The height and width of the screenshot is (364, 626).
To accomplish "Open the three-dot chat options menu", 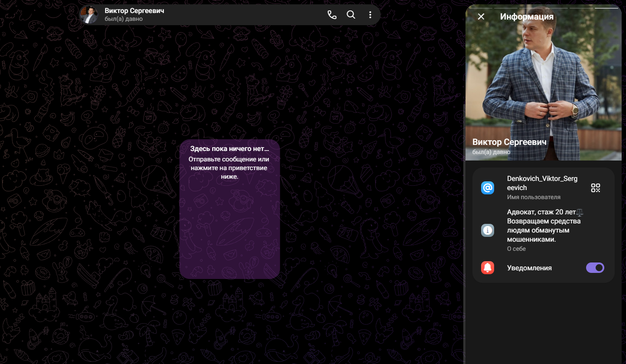I will (370, 15).
